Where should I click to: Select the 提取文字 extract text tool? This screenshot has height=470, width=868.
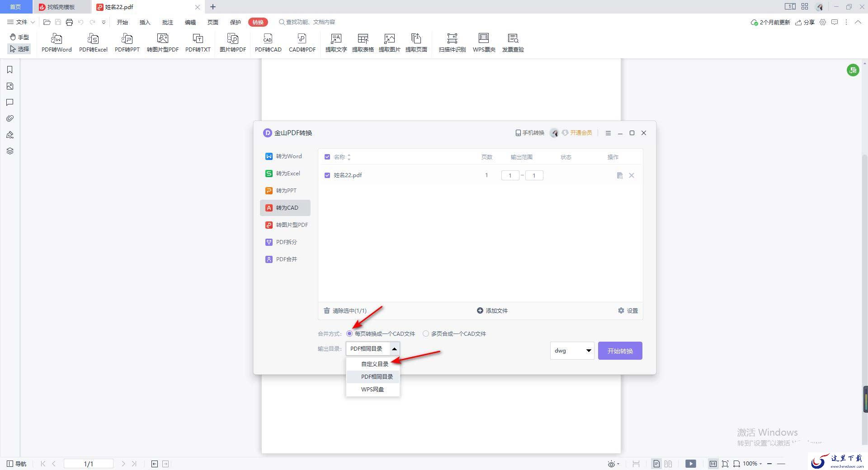pos(336,43)
